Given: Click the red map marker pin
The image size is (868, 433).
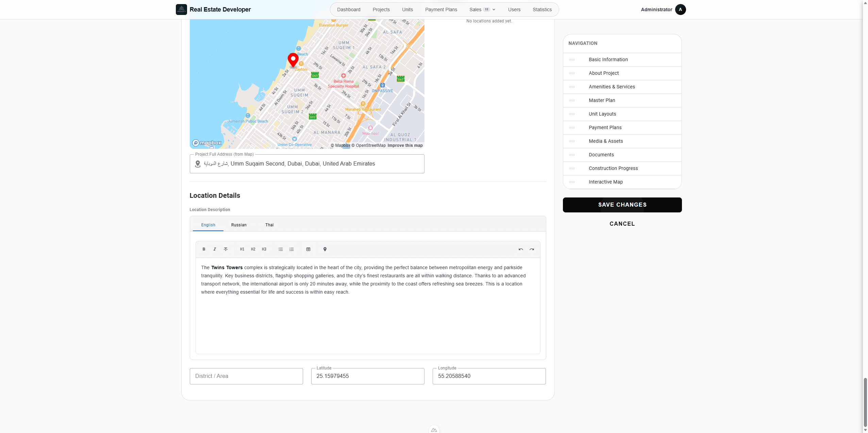Looking at the screenshot, I should [x=293, y=60].
